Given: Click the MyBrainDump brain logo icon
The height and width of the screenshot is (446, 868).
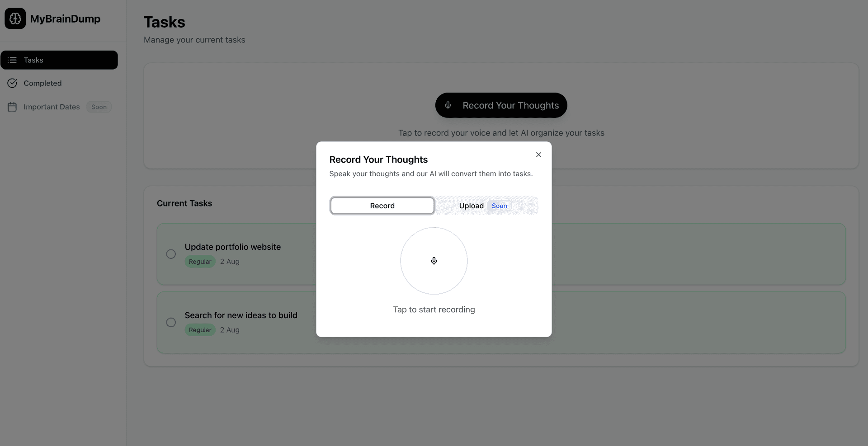Looking at the screenshot, I should [15, 19].
